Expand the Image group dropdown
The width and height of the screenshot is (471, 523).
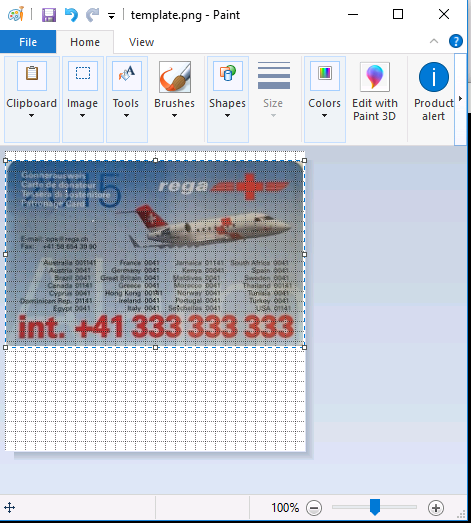point(82,115)
